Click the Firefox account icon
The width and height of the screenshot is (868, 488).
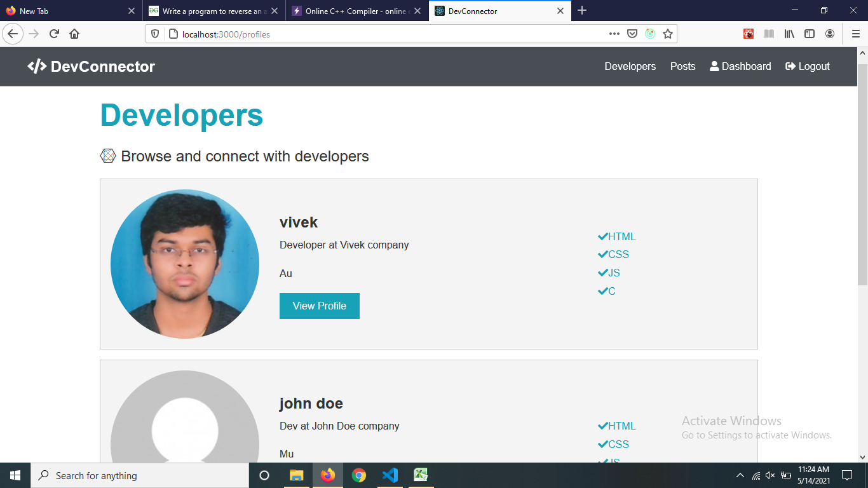830,34
